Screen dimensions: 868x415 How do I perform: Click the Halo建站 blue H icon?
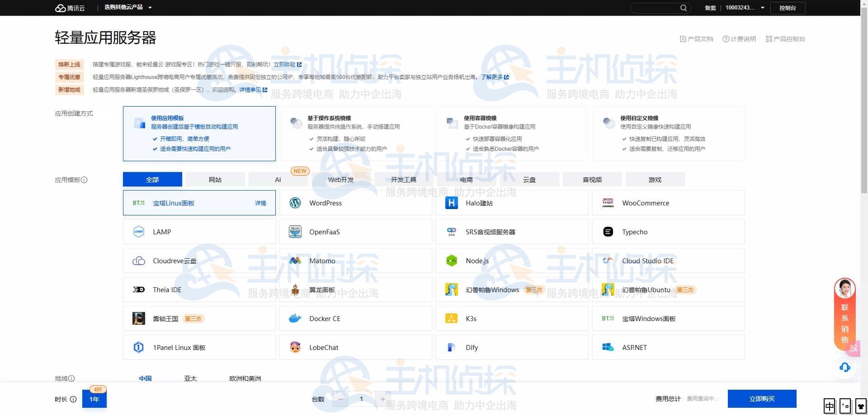coord(451,203)
